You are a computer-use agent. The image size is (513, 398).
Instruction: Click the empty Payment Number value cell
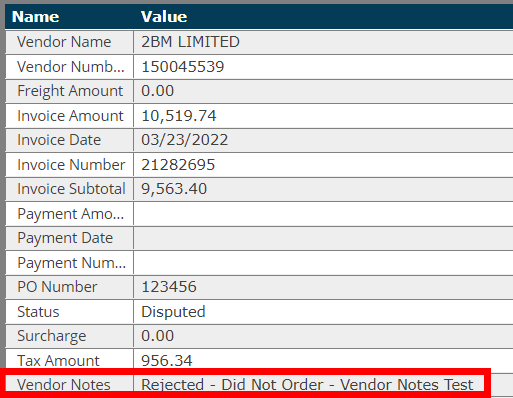coord(323,263)
